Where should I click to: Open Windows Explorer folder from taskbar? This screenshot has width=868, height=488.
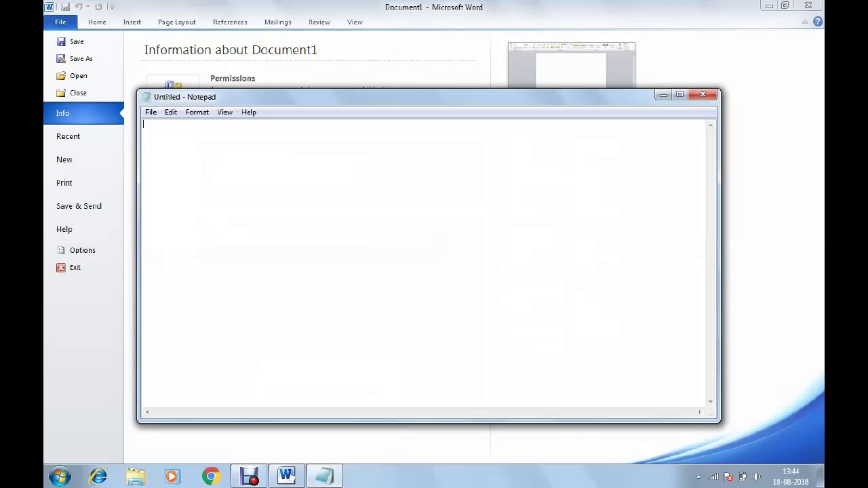[136, 476]
